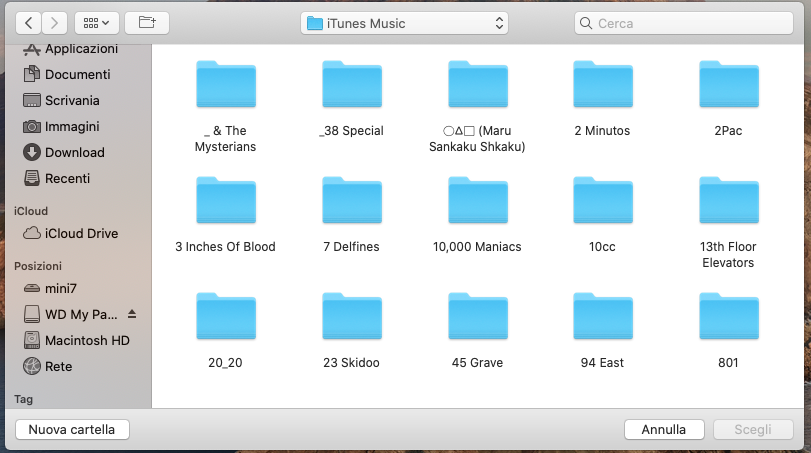The width and height of the screenshot is (811, 453).
Task: Eject the WD My Passport drive
Action: (x=132, y=314)
